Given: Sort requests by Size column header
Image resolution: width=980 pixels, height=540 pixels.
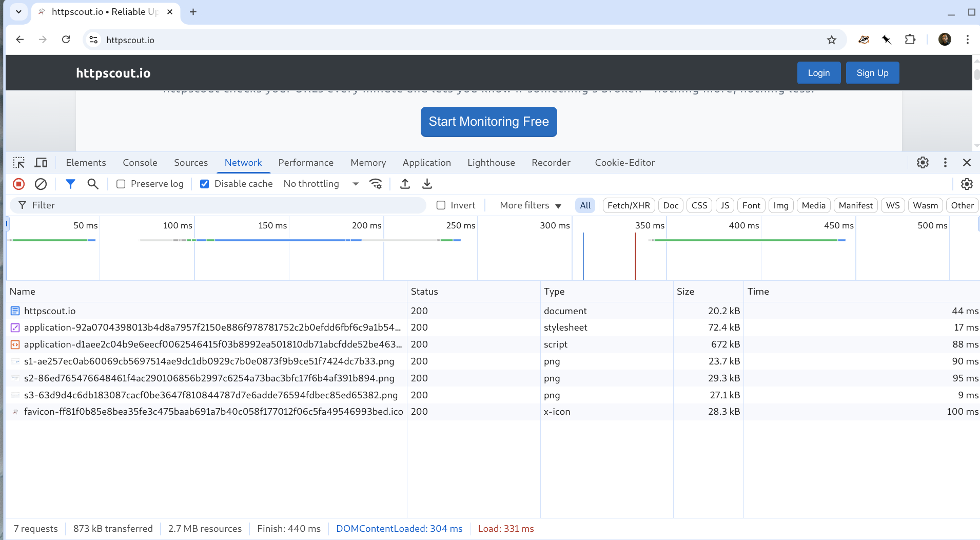Looking at the screenshot, I should point(709,292).
